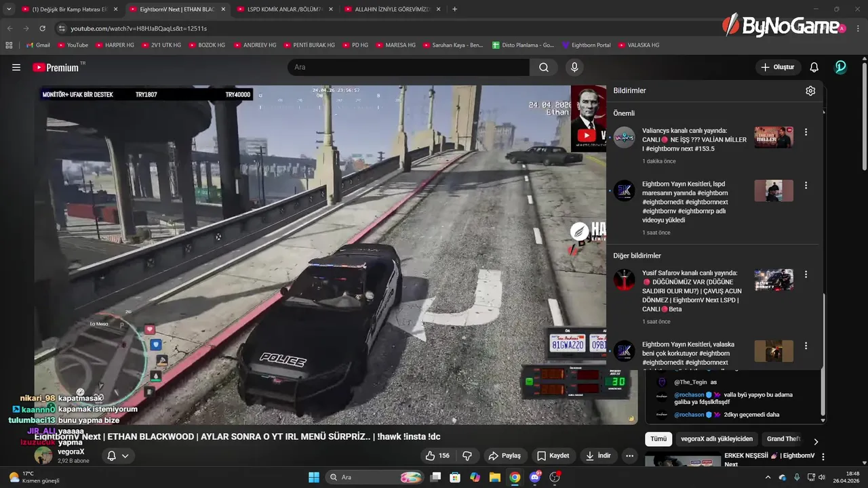The width and height of the screenshot is (868, 488).
Task: Open the Task View taskbar button
Action: coord(436,477)
